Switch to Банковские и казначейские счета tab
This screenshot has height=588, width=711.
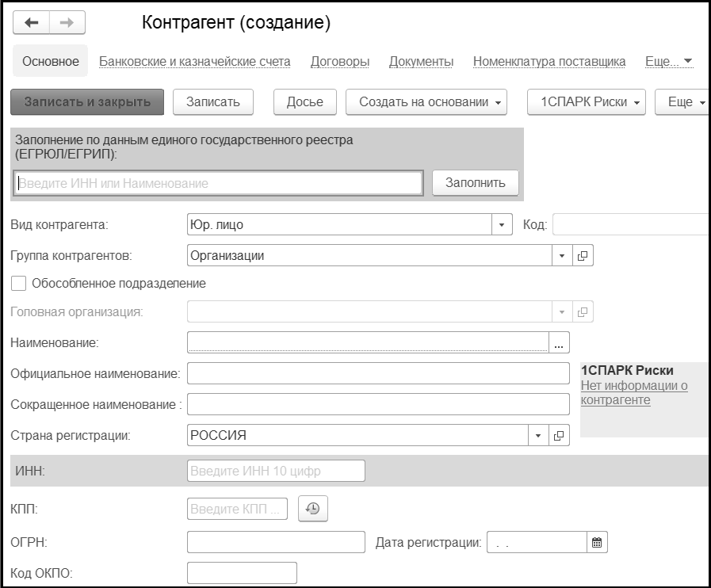(x=194, y=61)
